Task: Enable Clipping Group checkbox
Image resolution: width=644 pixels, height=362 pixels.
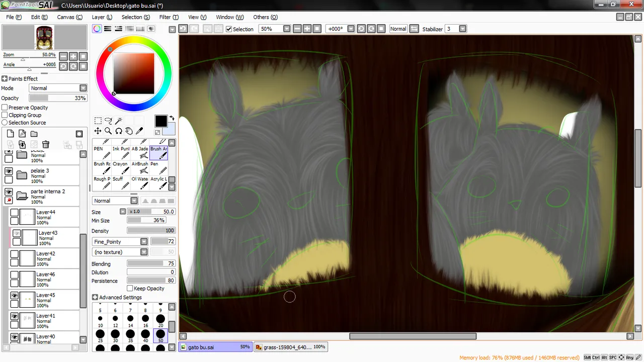Action: tap(5, 115)
